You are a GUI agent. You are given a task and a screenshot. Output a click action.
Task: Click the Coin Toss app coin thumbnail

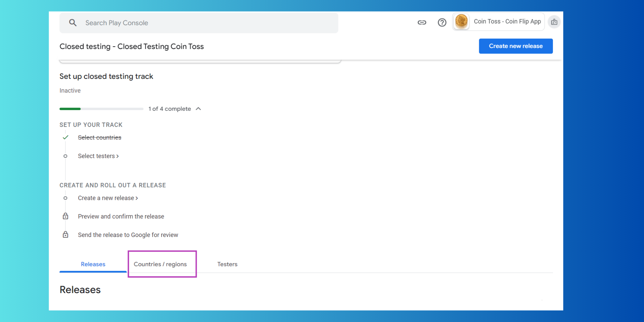(x=461, y=22)
